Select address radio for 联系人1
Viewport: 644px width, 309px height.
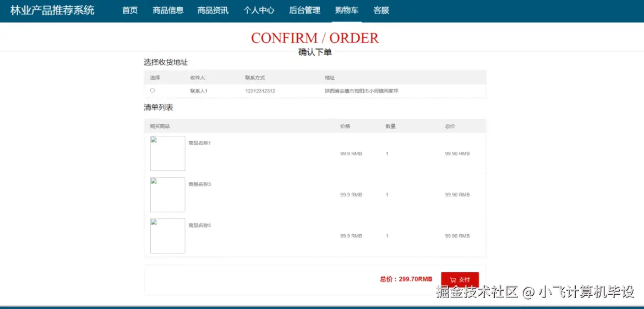coord(152,90)
